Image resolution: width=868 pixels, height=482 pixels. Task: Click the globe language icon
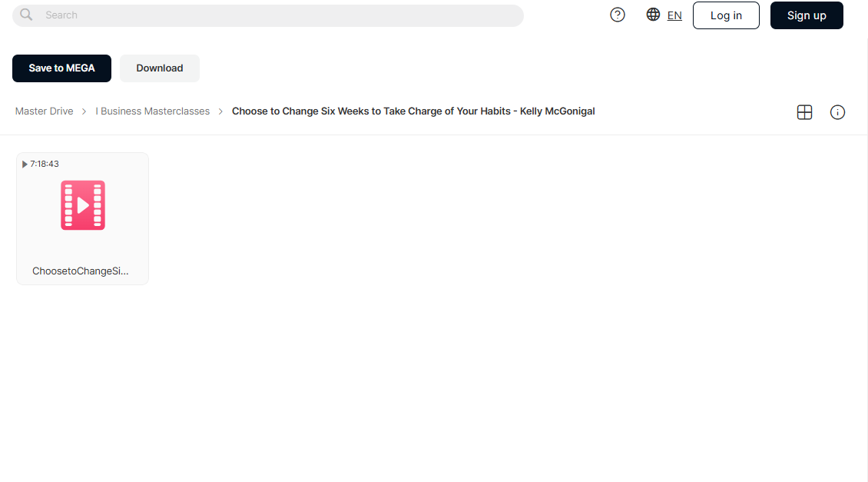653,15
